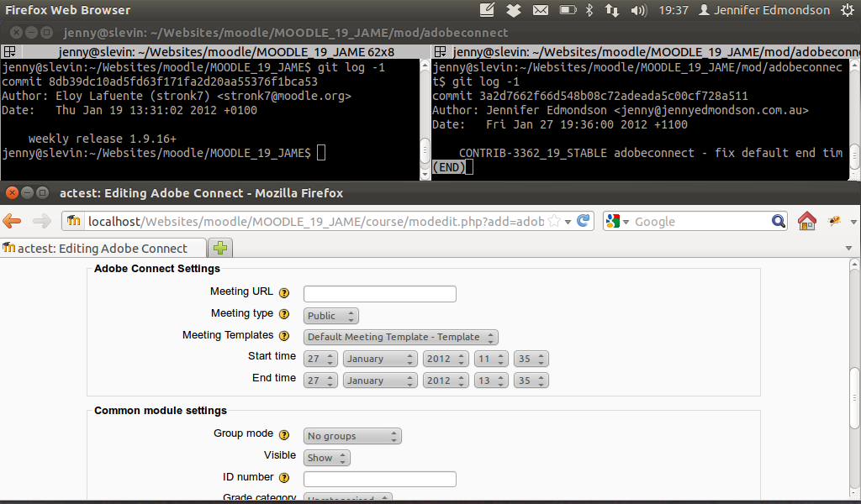Open the Visible Show dropdown
Screen dimensions: 861x504
pyautogui.click(x=327, y=458)
